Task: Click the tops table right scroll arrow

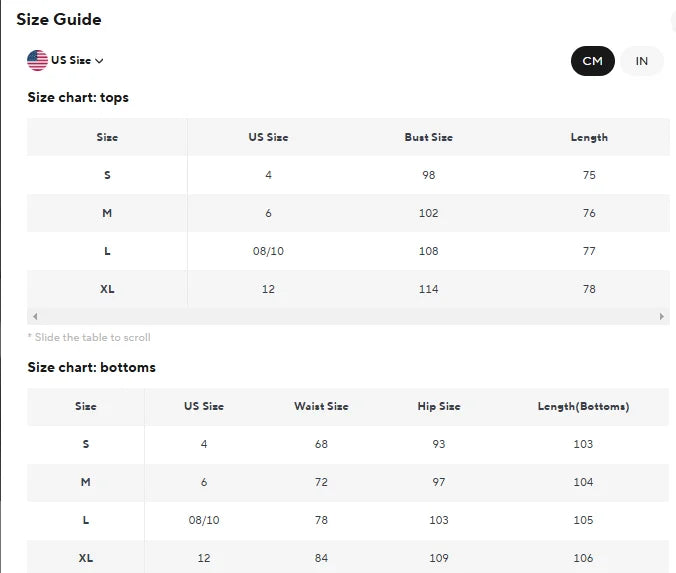Action: (662, 316)
